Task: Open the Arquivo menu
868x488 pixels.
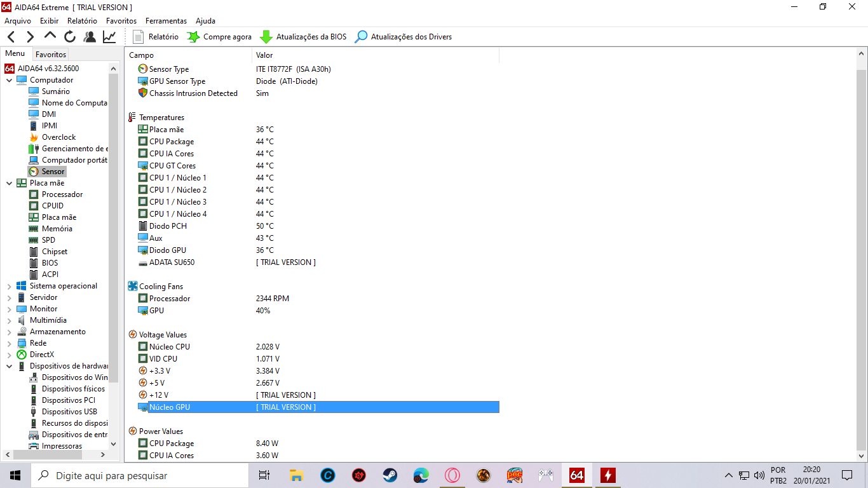Action: tap(18, 21)
